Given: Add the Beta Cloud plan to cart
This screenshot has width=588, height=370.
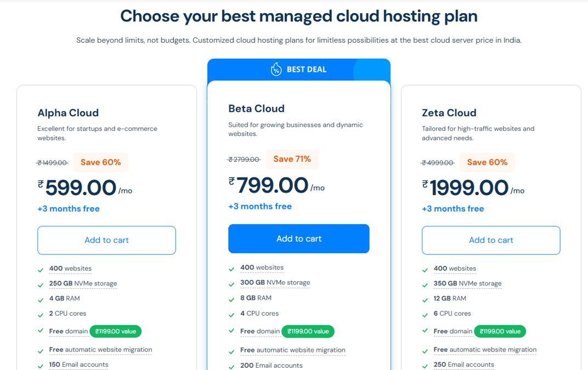Looking at the screenshot, I should (x=298, y=238).
